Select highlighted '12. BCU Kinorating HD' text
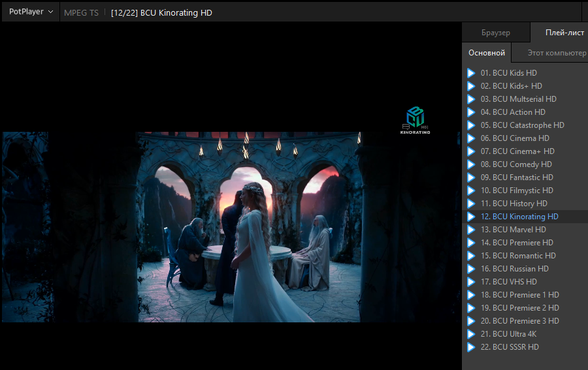 pos(519,217)
